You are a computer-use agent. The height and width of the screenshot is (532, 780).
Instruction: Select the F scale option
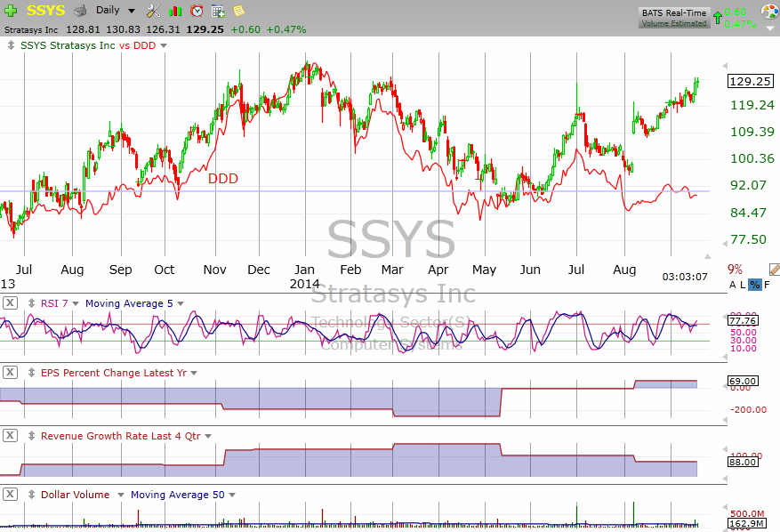pyautogui.click(x=767, y=285)
